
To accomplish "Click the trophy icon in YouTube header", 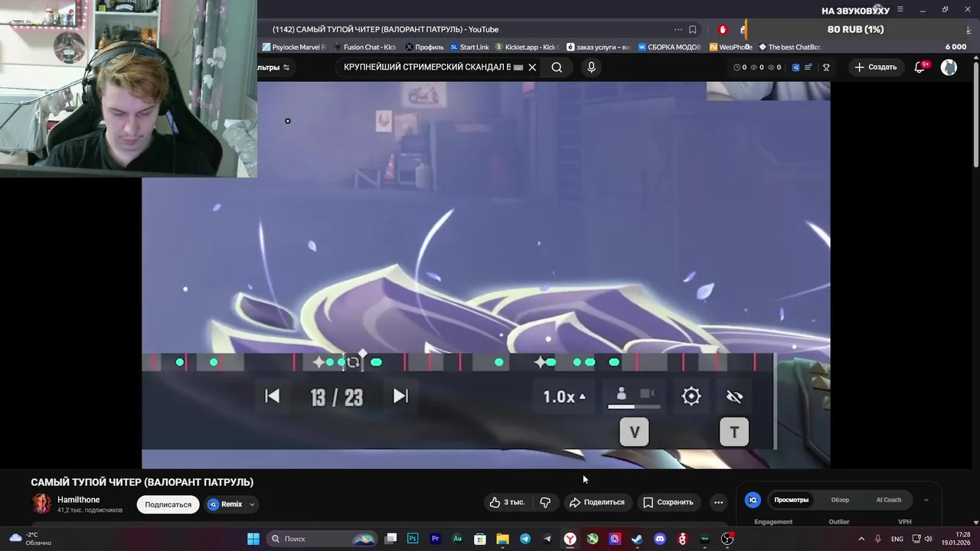I will [x=826, y=67].
